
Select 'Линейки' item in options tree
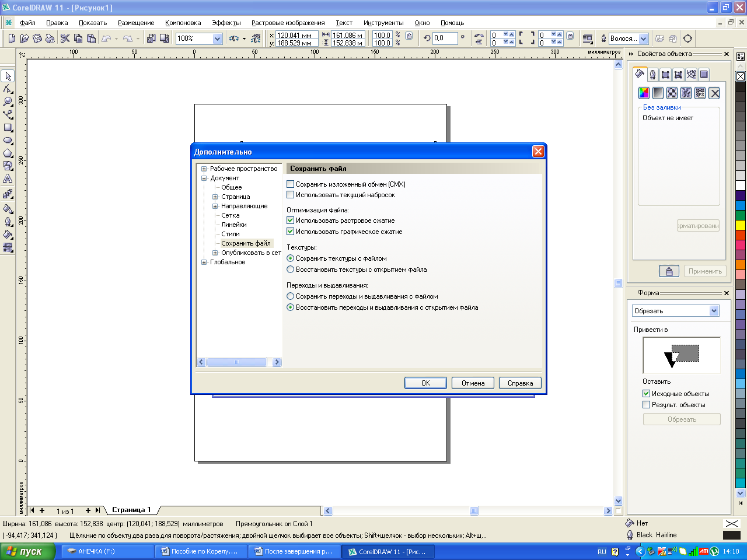tap(234, 225)
